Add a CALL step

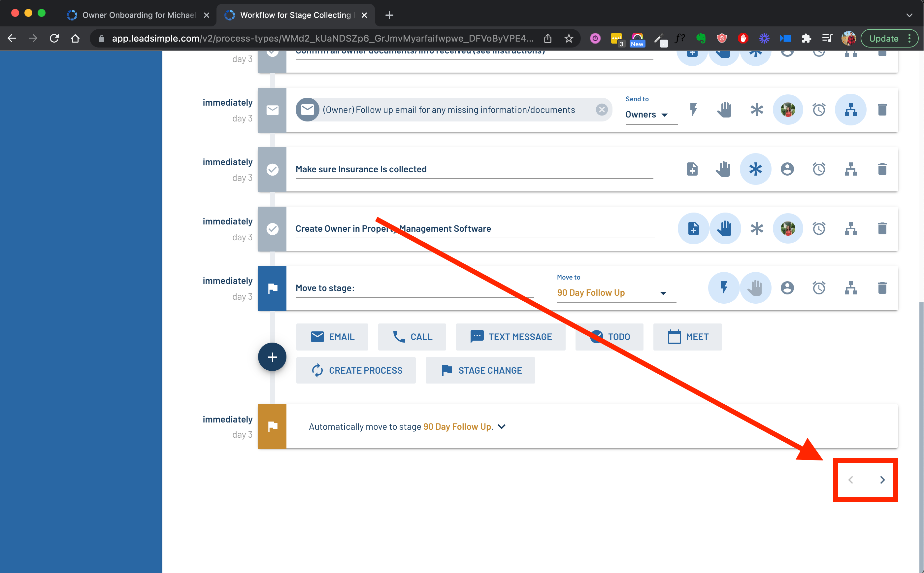[x=412, y=337]
